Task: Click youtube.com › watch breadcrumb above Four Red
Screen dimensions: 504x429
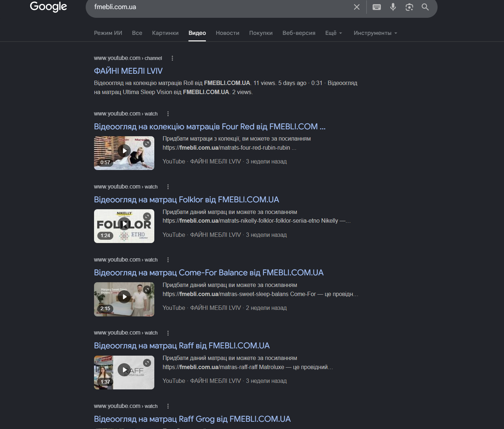Action: (x=126, y=114)
